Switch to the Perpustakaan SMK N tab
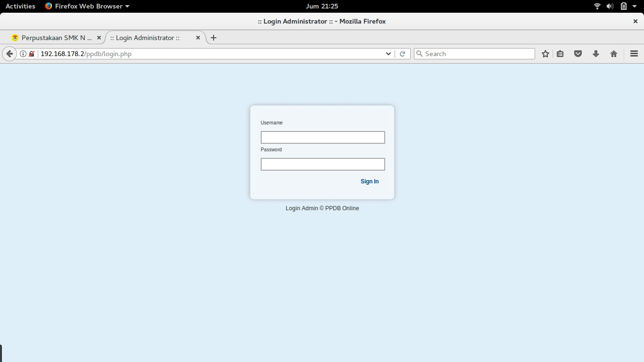 [x=57, y=38]
